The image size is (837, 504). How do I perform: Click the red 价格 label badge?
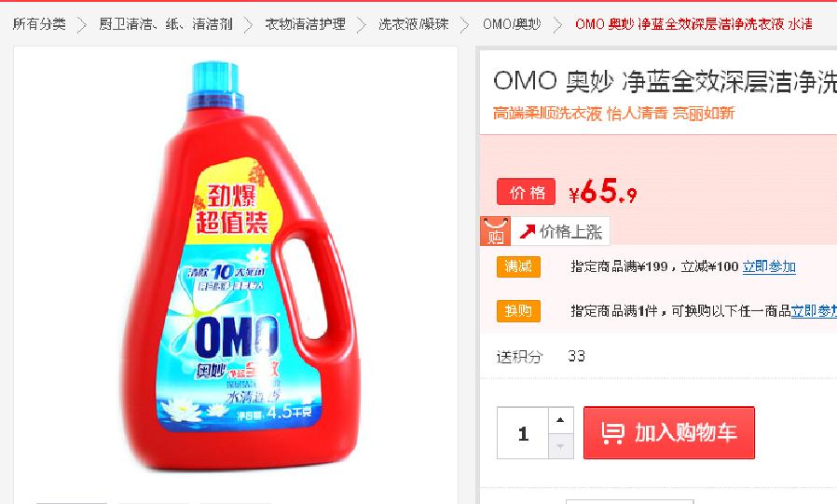point(527,192)
